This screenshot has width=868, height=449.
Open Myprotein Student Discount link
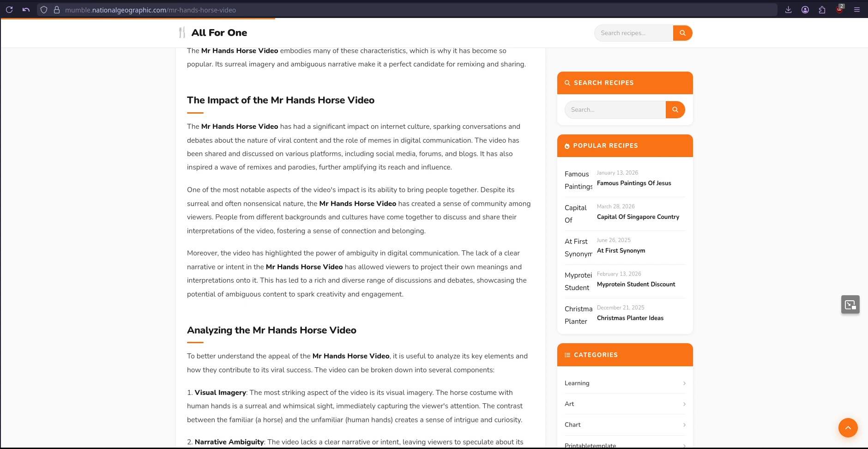(636, 284)
